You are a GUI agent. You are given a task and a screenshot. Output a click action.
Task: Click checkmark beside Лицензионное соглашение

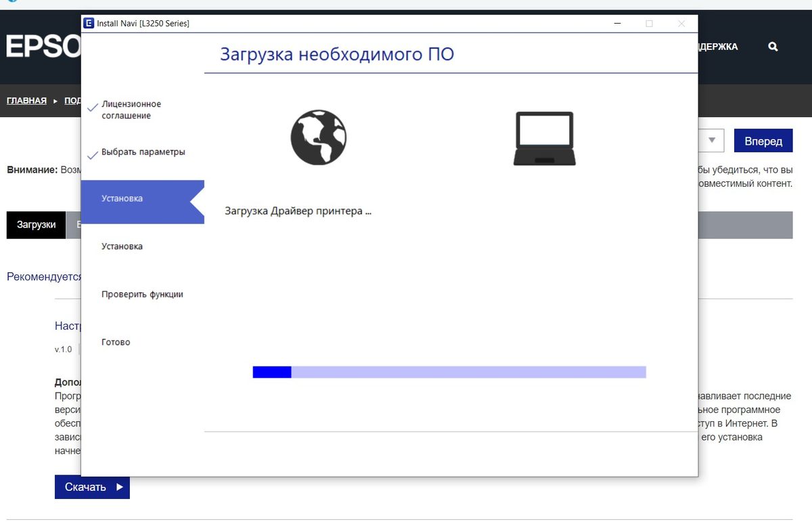(x=93, y=108)
